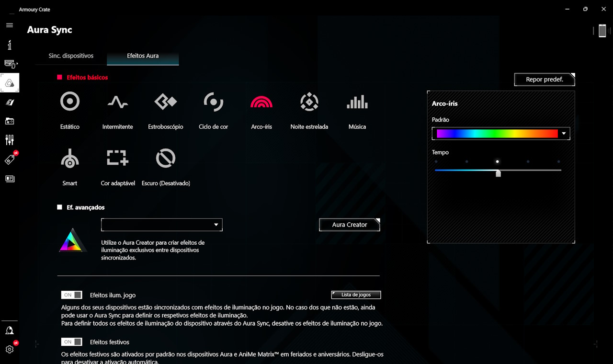
Task: Toggle Efeitos ilum. jogo switch
Action: pos(71,295)
